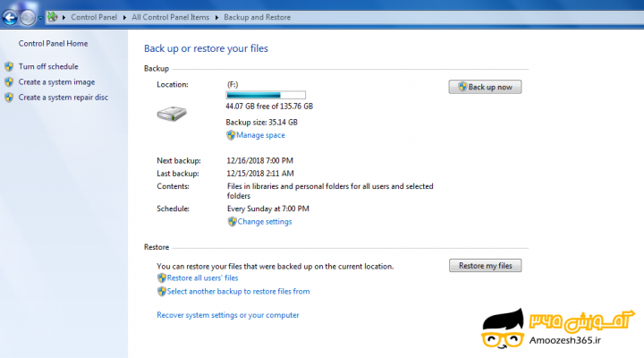Image resolution: width=644 pixels, height=358 pixels.
Task: Open Control Panel Home link
Action: 53,44
